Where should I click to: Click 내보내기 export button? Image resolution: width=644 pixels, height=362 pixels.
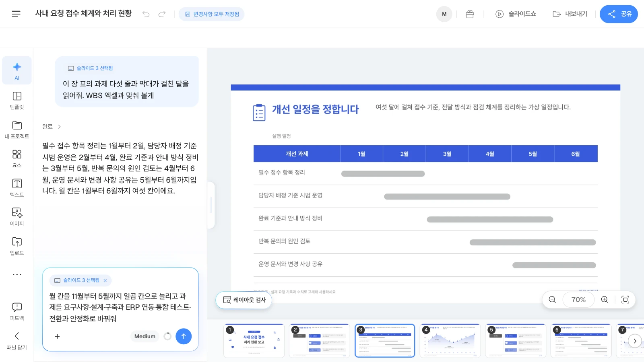coord(570,14)
